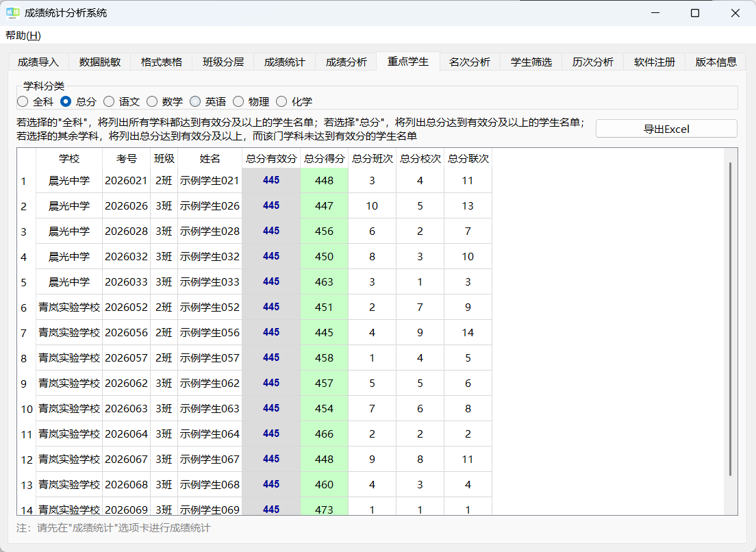Click the 考号 column header
The image size is (756, 552).
(126, 159)
